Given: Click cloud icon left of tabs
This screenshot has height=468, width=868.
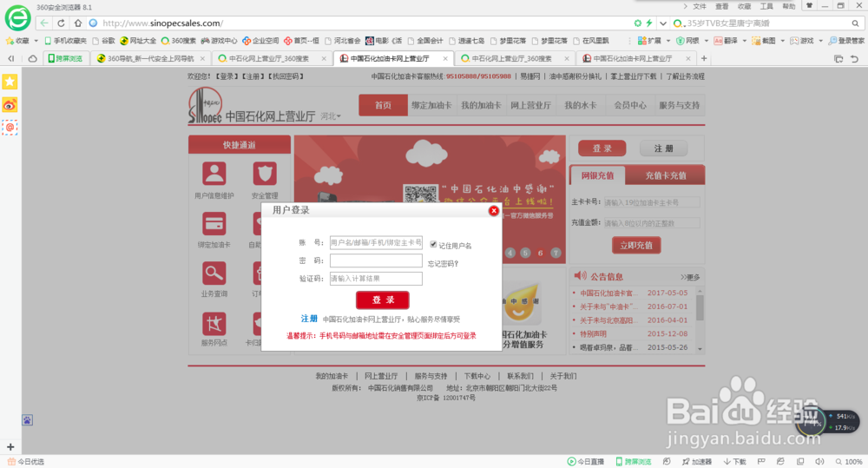Looking at the screenshot, I should point(33,58).
